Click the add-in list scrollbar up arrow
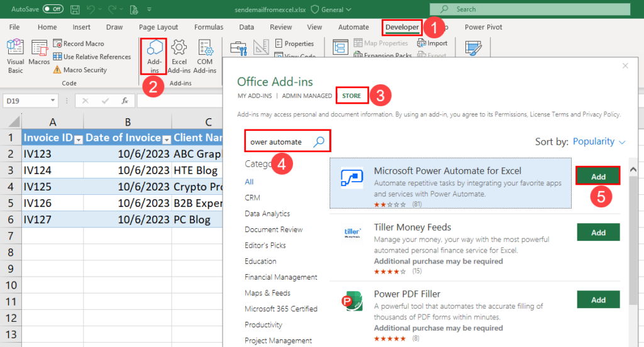This screenshot has height=347, width=644. (633, 169)
